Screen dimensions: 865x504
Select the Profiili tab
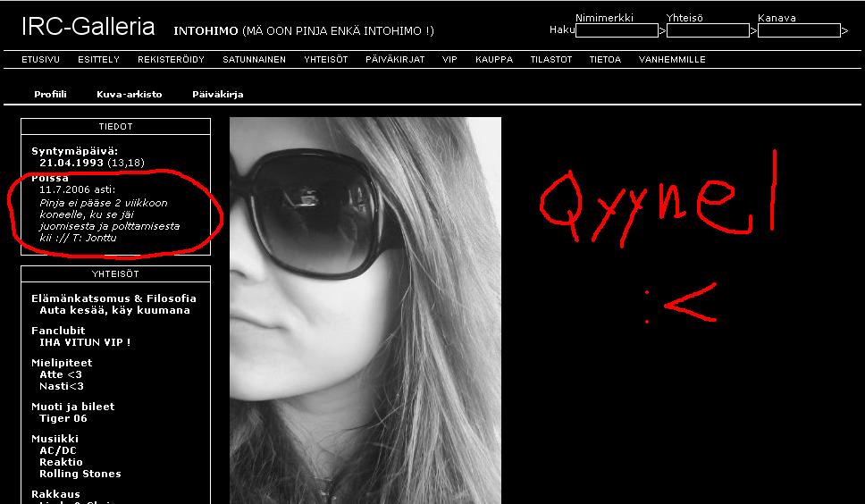50,94
